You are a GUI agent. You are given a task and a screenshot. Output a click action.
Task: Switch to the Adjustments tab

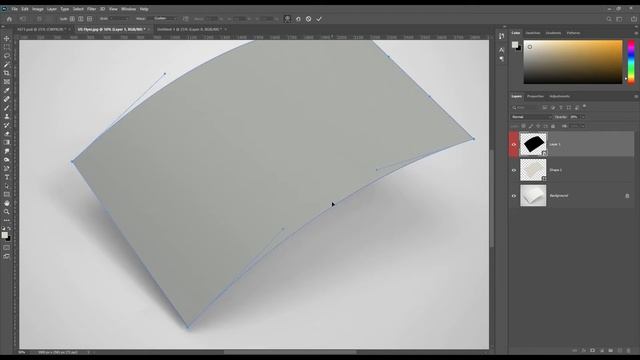click(x=559, y=97)
